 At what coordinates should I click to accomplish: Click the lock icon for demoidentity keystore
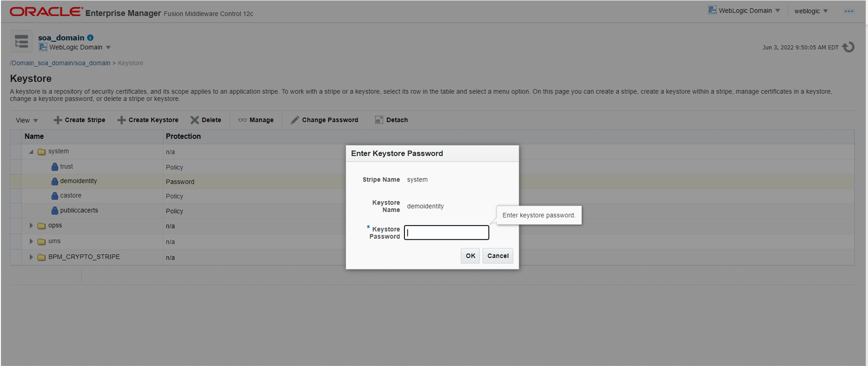pyautogui.click(x=55, y=181)
